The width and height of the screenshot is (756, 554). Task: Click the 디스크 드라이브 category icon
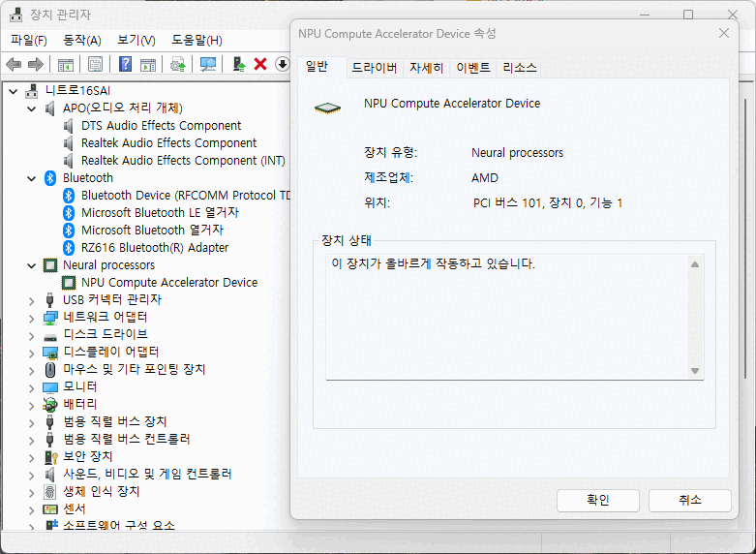tap(50, 336)
